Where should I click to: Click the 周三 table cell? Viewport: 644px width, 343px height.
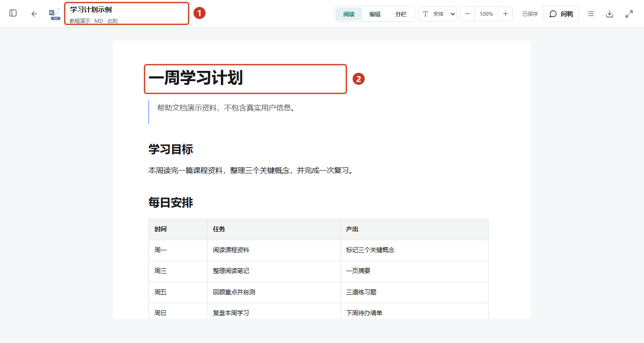click(178, 271)
